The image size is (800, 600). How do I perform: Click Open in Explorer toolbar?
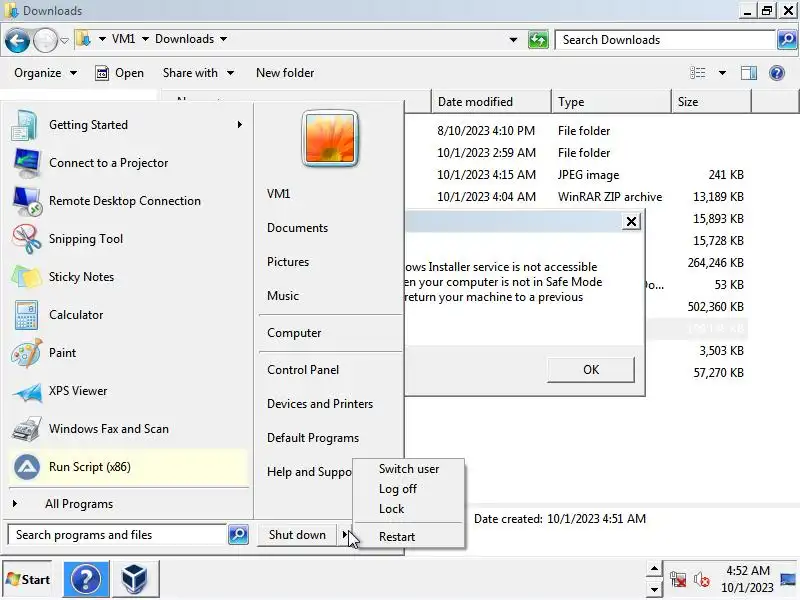(x=119, y=73)
